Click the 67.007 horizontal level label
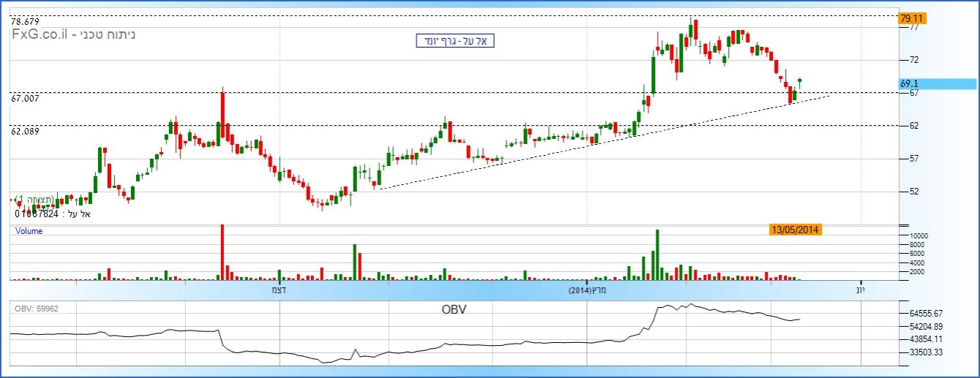The height and width of the screenshot is (378, 980). (x=25, y=98)
